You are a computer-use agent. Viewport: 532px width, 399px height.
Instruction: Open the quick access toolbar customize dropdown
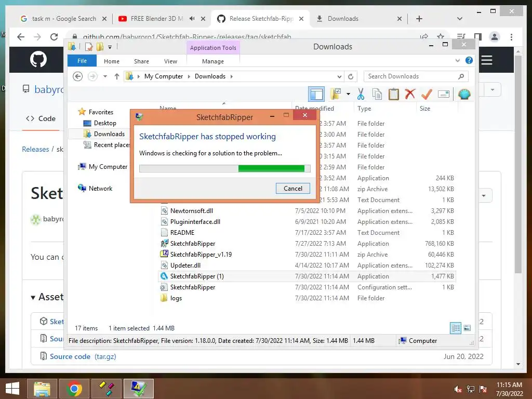pos(110,47)
